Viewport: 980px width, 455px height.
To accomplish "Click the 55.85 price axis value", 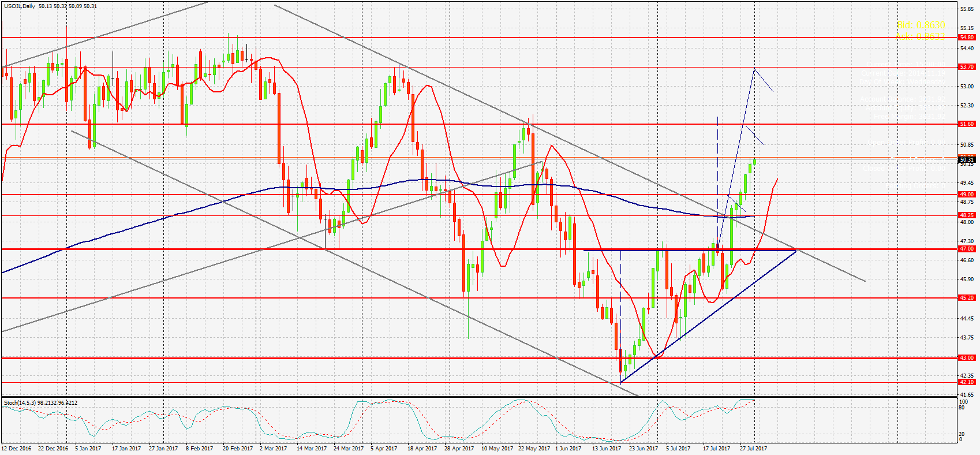I will [967, 9].
